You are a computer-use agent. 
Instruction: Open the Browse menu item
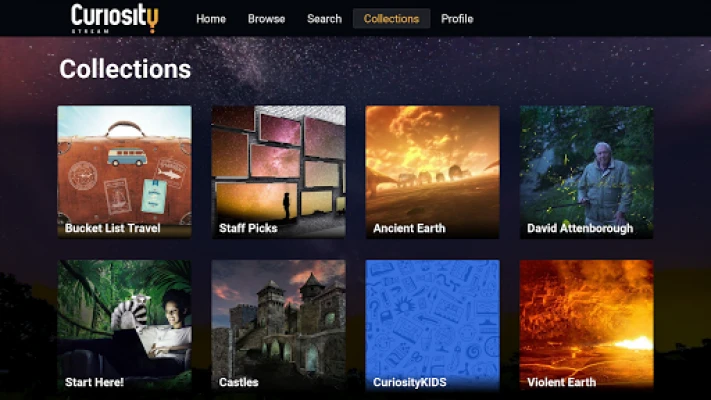(x=266, y=19)
